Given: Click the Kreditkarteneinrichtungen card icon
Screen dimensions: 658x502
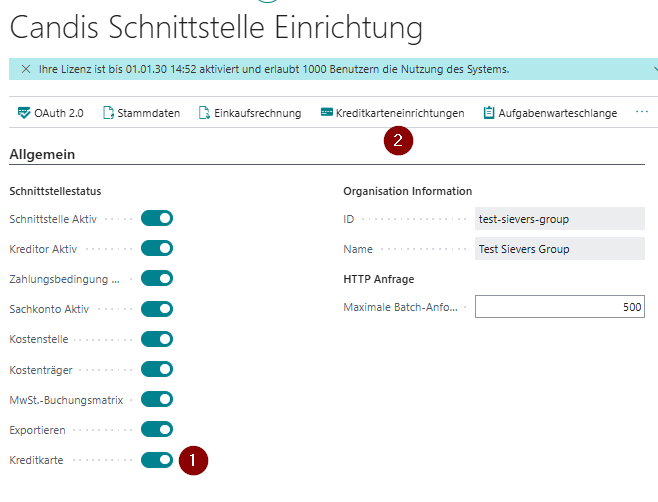Looking at the screenshot, I should pyautogui.click(x=326, y=113).
